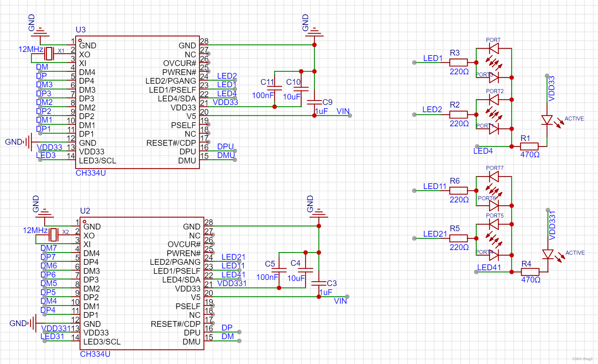Select the VIN net label near C9
Viewport: 598px width, 364px height.
343,111
